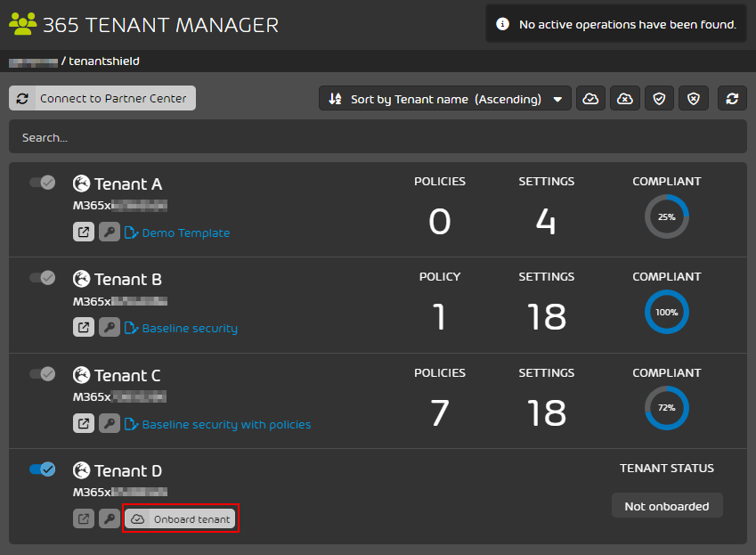756x555 pixels.
Task: Toggle off the Tenant D selection switch
Action: pos(43,469)
